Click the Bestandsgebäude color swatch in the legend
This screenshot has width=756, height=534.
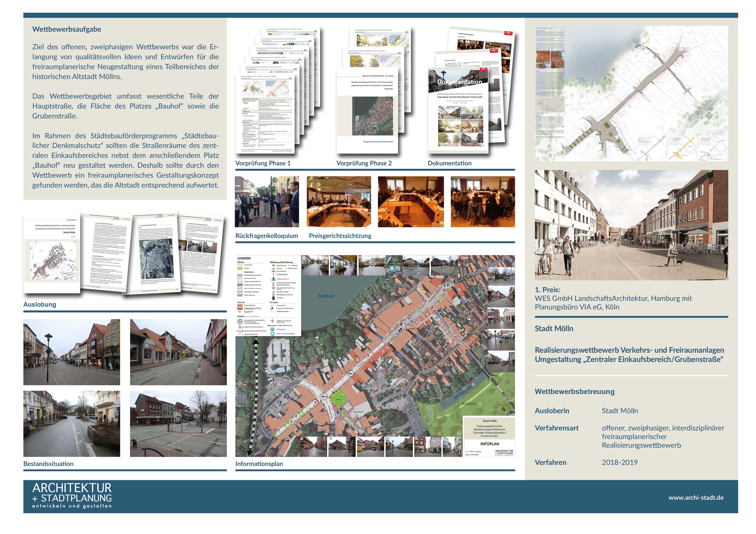coord(240,305)
